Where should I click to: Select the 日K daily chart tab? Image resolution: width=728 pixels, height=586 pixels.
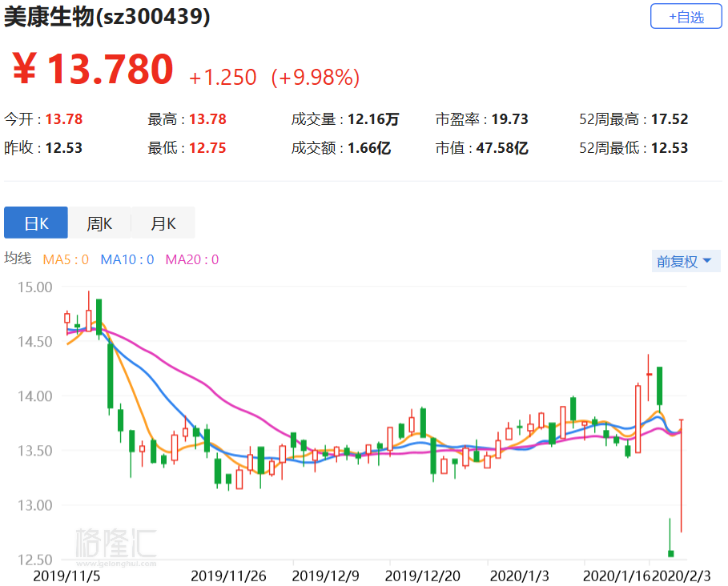[36, 223]
